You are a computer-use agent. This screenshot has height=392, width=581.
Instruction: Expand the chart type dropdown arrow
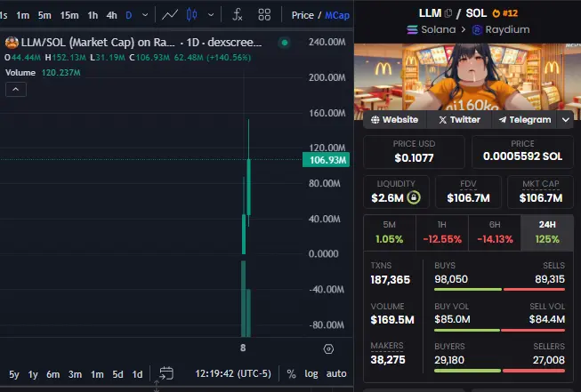coord(211,15)
